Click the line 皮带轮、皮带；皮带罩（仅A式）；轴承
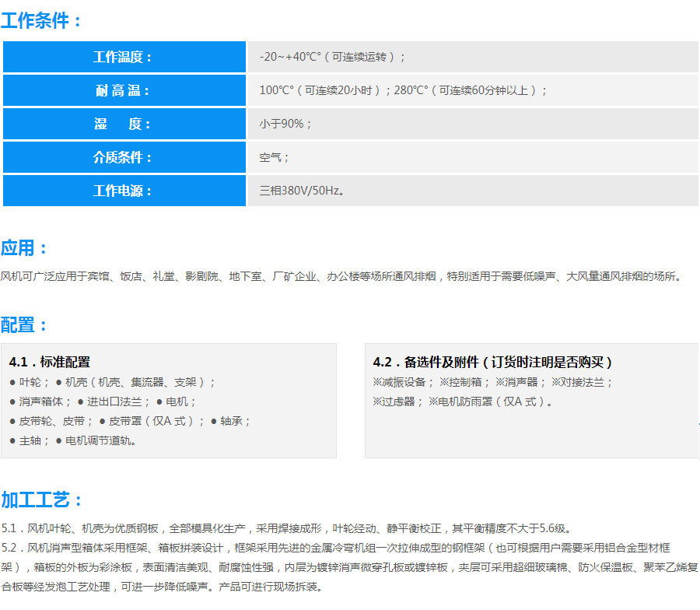The height and width of the screenshot is (610, 700). tap(130, 421)
